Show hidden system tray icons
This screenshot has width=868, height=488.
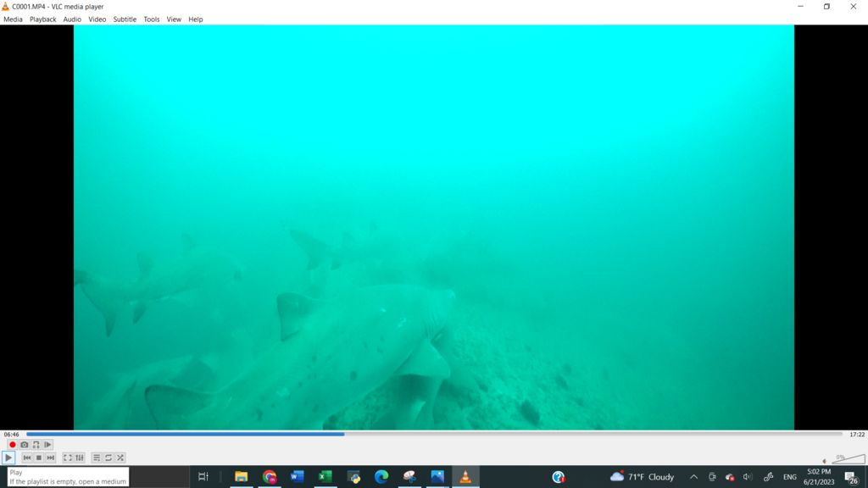pos(693,477)
